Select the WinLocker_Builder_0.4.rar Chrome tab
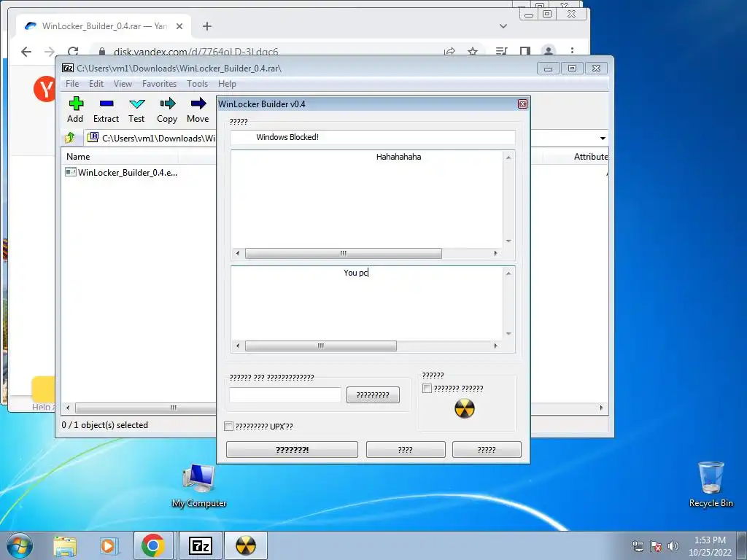The width and height of the screenshot is (747, 560). (104, 26)
